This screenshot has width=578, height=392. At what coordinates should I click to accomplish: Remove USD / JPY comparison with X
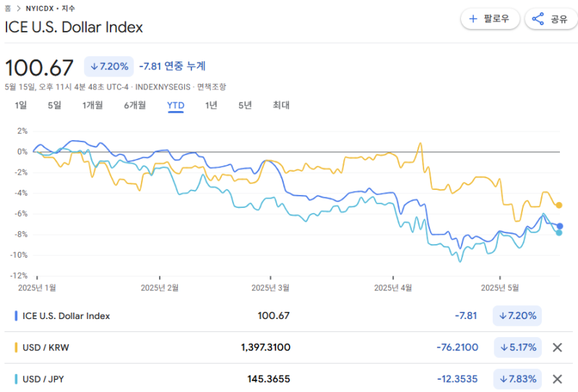coord(557,379)
